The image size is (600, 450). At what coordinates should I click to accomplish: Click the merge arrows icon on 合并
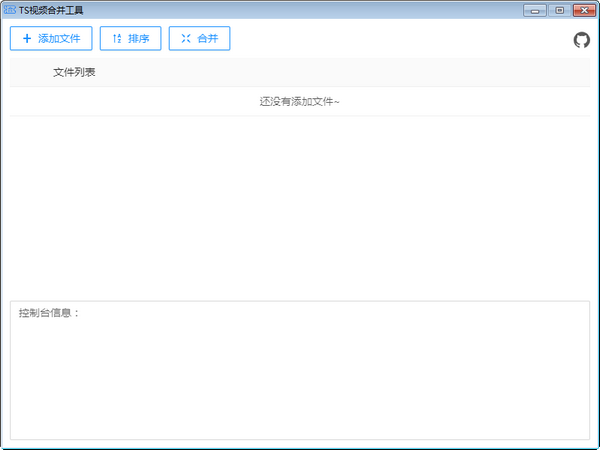(x=186, y=39)
